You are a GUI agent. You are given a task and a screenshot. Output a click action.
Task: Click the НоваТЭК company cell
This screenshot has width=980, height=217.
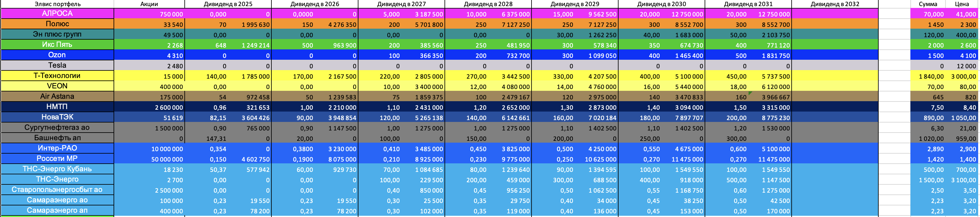[x=57, y=117]
